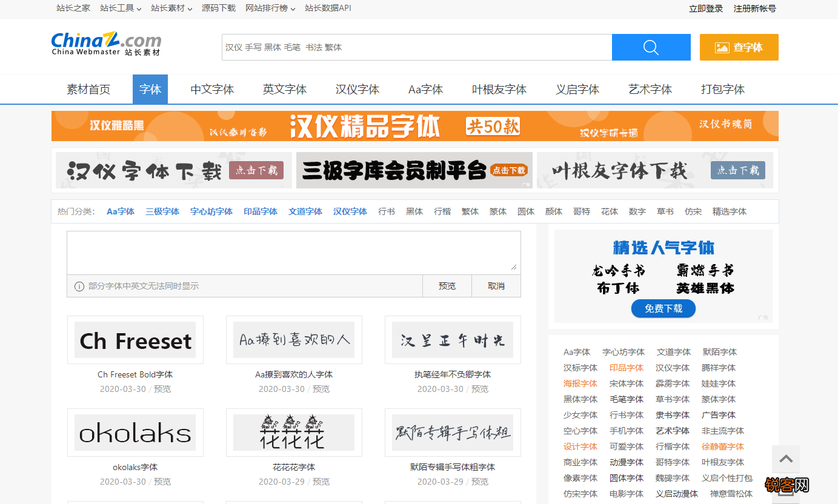Screen dimensions: 838x504
Task: Open the 徐静蕾字体 sidebar category
Action: pyautogui.click(x=723, y=446)
